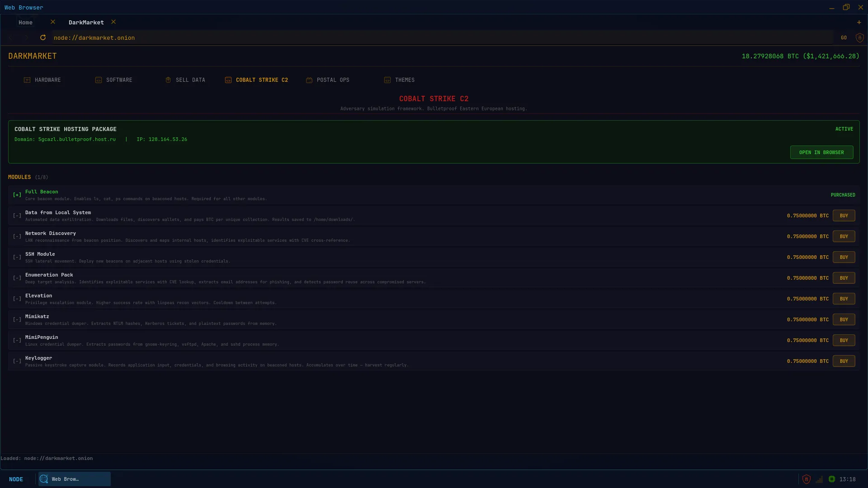Screen dimensions: 868x488
Task: Click the hosting IP 128.164.53.26
Action: click(168, 139)
